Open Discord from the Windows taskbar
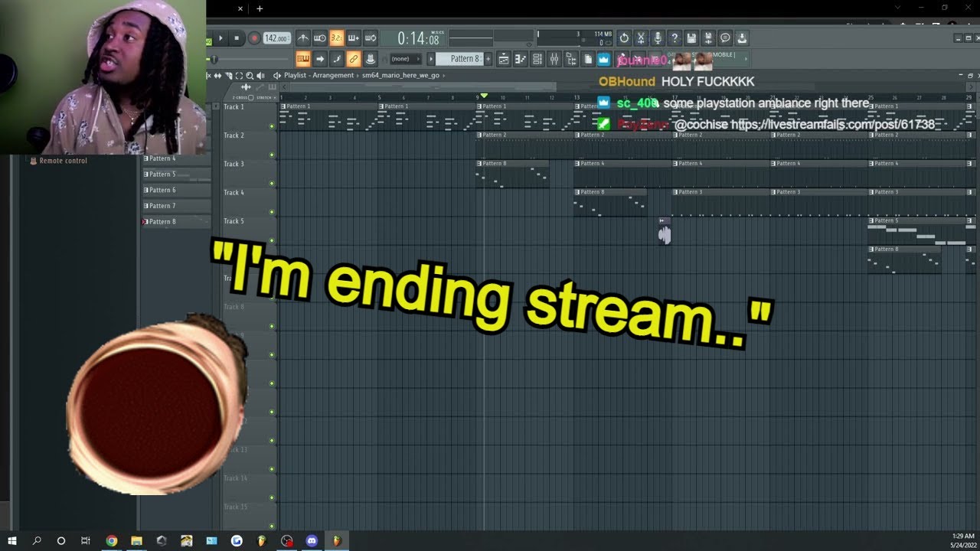This screenshot has width=980, height=551. pos(312,540)
